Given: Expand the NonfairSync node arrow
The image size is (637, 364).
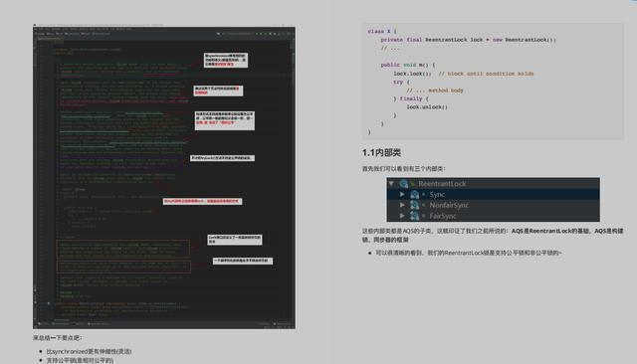Looking at the screenshot, I should tap(402, 205).
